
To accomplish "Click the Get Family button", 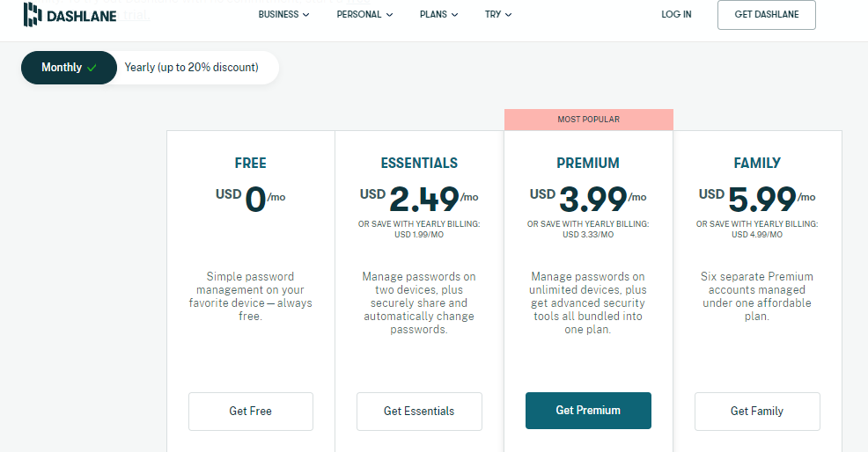I will pos(757,411).
